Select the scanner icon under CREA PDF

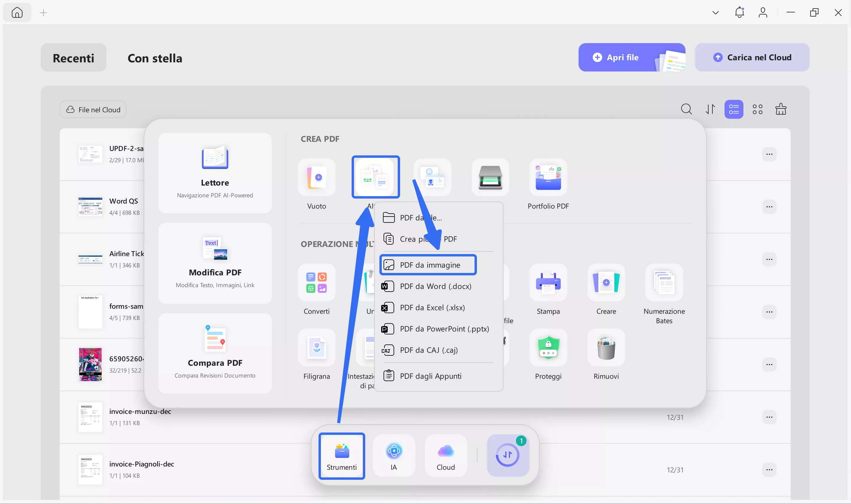490,177
